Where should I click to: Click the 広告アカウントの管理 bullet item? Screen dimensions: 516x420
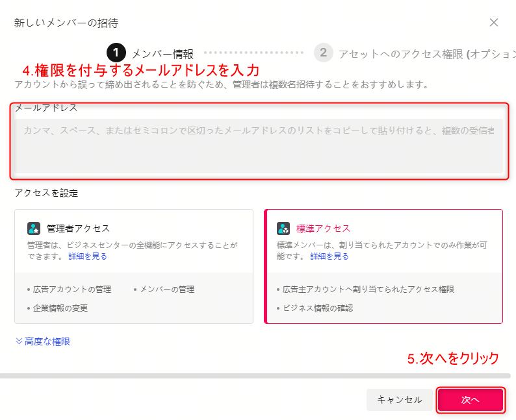(x=72, y=290)
